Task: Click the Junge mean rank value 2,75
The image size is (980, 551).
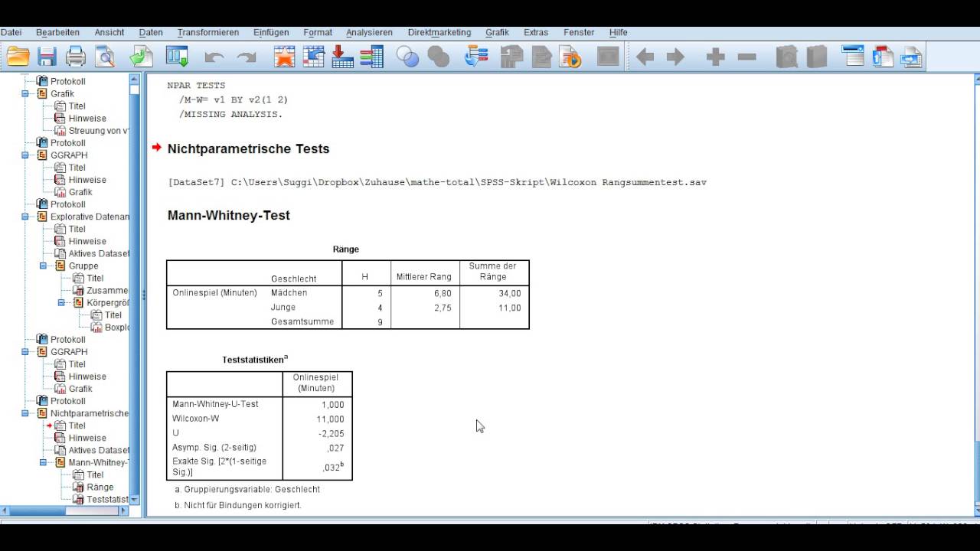Action: click(443, 308)
